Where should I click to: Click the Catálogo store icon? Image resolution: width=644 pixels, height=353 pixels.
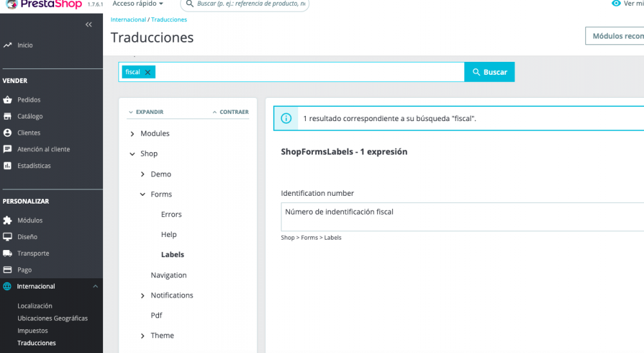click(7, 117)
